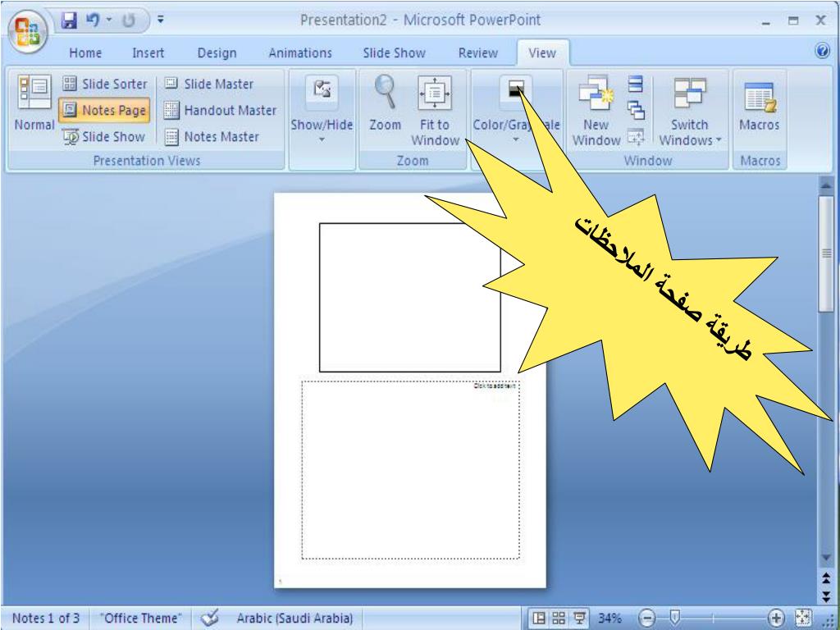Start Slide Show from Presentation Views
Viewport: 840px width, 630px height.
(x=104, y=137)
